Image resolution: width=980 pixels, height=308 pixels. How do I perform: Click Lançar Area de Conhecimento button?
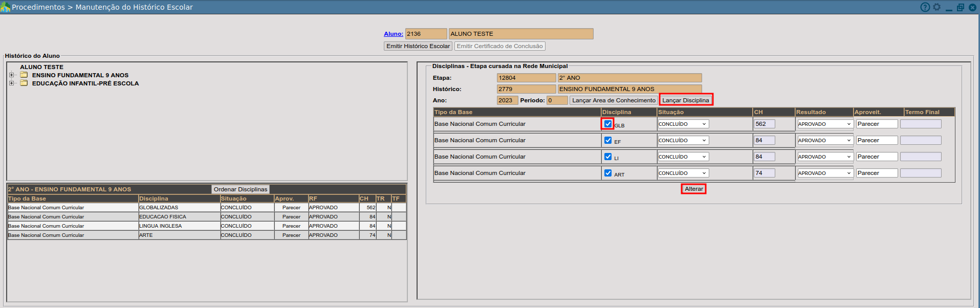[614, 100]
